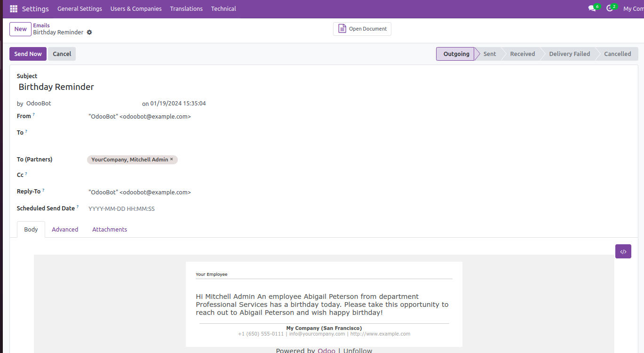Viewport: 644px width, 353px height.
Task: Click the Reply-To help question mark
Action: pos(43,190)
